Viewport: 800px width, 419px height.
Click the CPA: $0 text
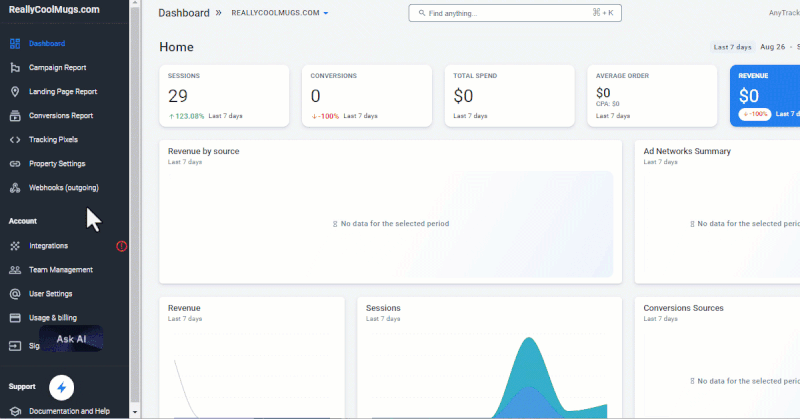tap(608, 104)
